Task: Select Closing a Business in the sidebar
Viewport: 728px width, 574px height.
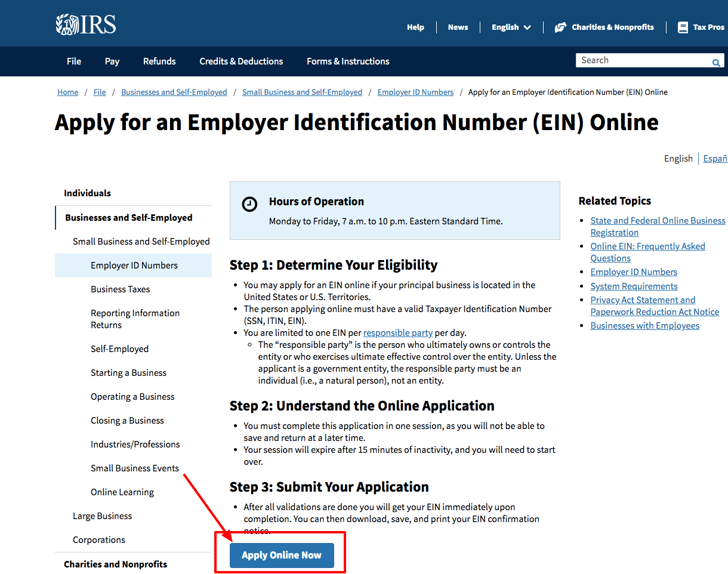Action: point(127,420)
